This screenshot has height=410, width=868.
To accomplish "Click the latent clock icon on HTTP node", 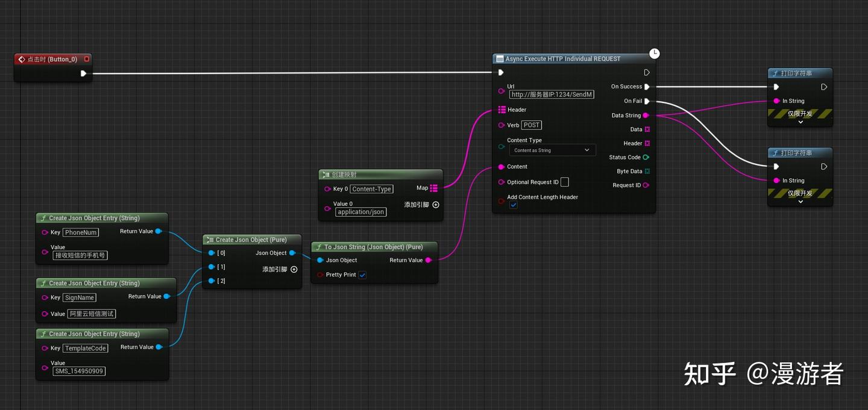I will click(x=655, y=54).
